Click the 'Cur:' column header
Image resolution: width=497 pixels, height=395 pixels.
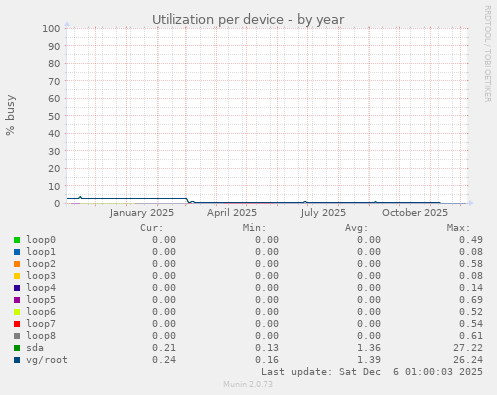[x=152, y=228]
